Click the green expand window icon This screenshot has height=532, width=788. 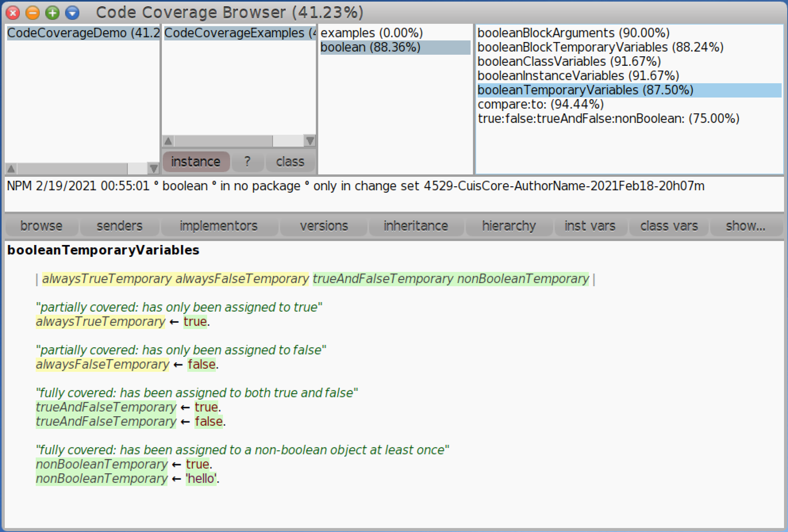tap(52, 13)
